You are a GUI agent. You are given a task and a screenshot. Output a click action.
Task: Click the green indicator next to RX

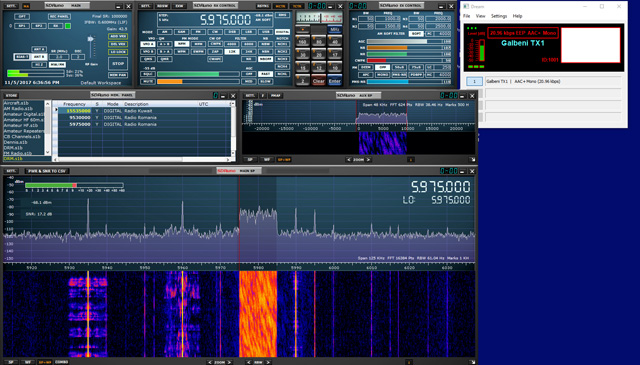(68, 26)
